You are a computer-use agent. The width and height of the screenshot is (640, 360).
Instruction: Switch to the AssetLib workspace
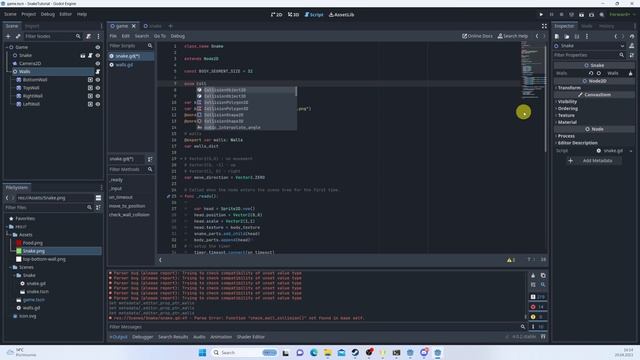pos(342,15)
